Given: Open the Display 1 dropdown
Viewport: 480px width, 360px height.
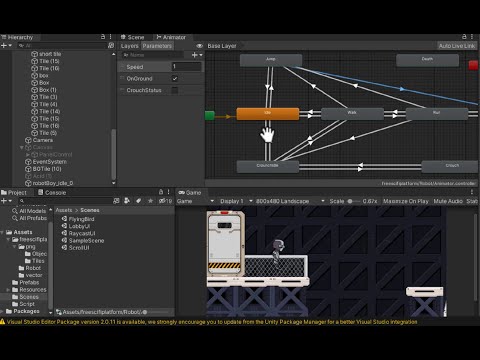Looking at the screenshot, I should [x=236, y=201].
